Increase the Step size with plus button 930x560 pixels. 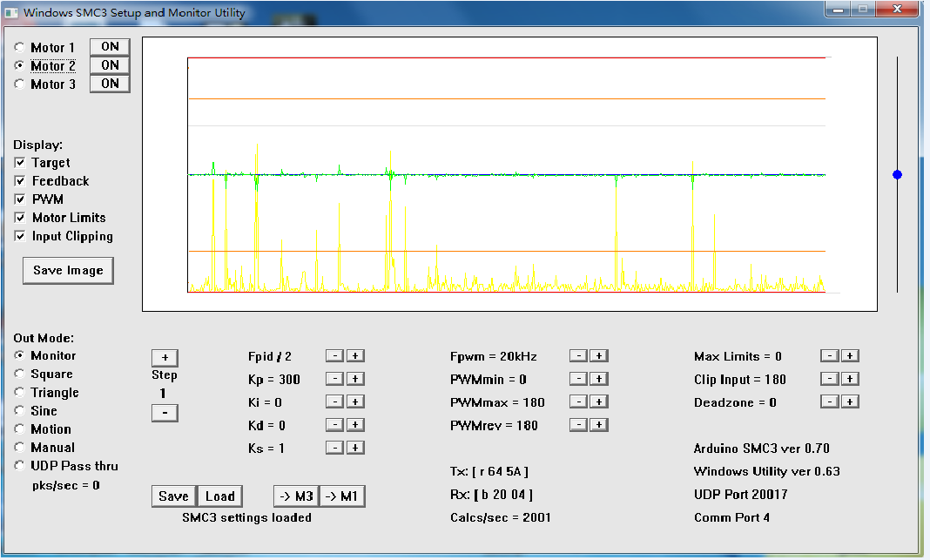pyautogui.click(x=165, y=357)
